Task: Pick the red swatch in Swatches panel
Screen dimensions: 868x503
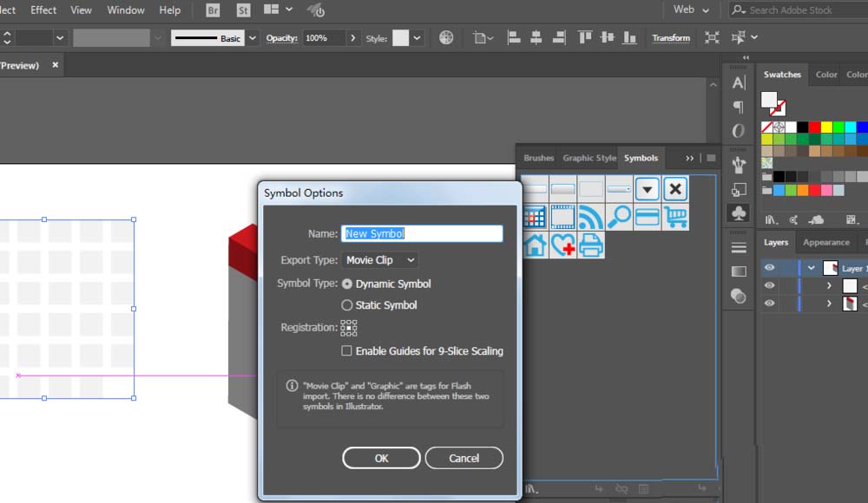Action: coord(815,127)
